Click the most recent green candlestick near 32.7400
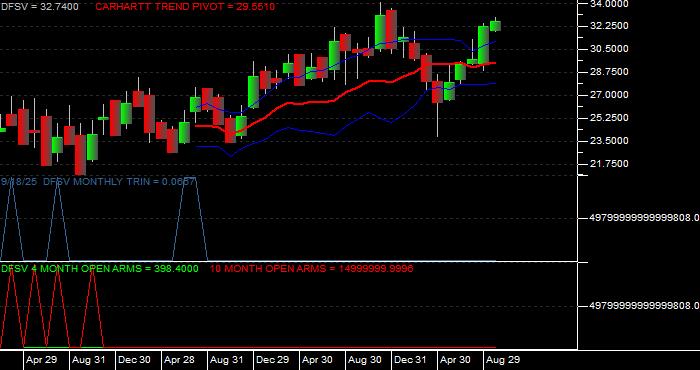The height and width of the screenshot is (370, 700). (495, 26)
